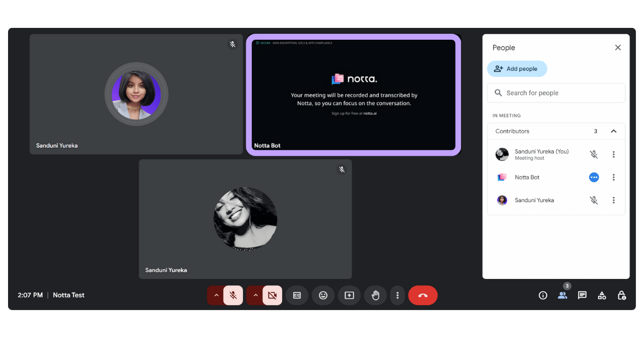The height and width of the screenshot is (338, 644).
Task: Select the Notta Bot video tile
Action: (354, 95)
